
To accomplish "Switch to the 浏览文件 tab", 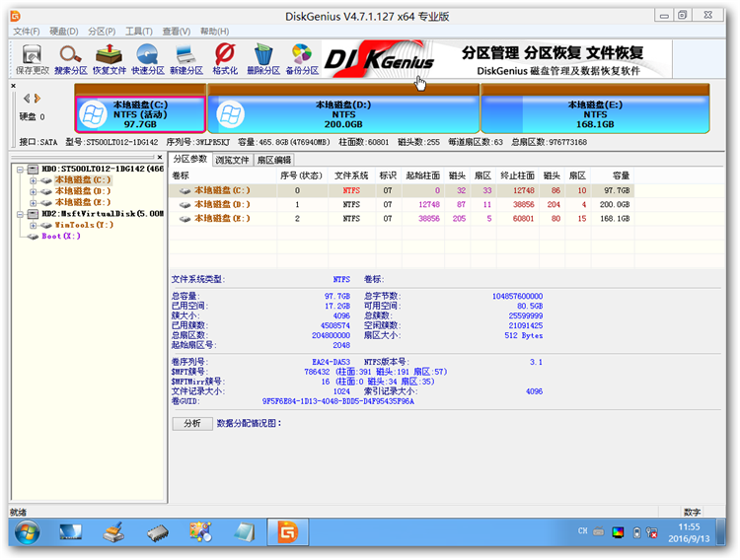I will 232,160.
